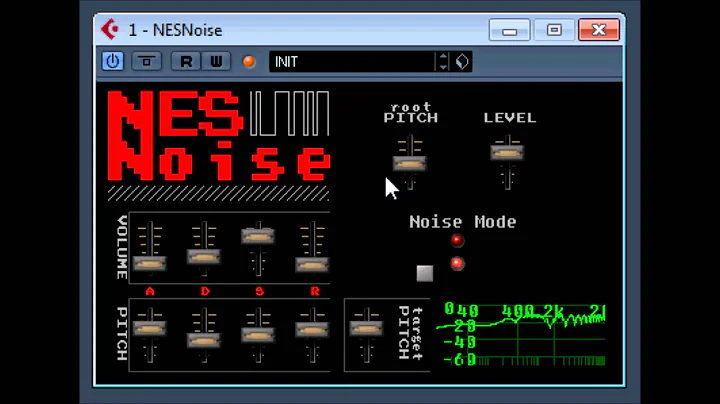Viewport: 720px width, 404px height.
Task: Adjust the Volume Decay (D) slider
Action: (x=204, y=256)
